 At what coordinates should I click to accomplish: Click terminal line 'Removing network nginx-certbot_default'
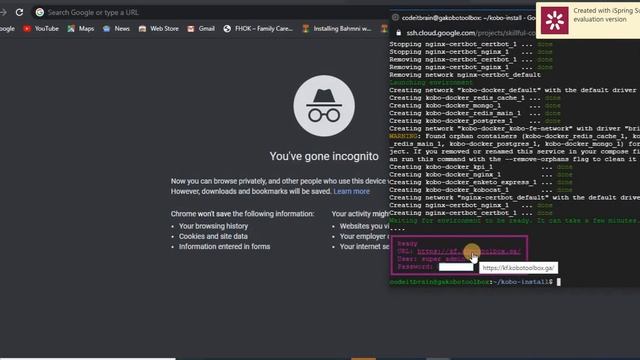[x=465, y=75]
